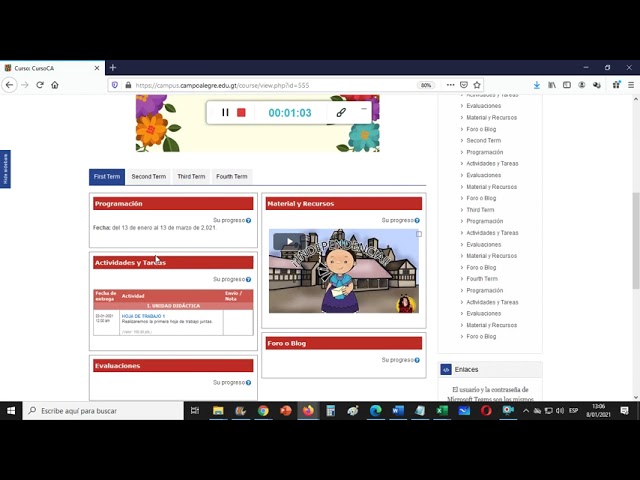Click Programación help icon next to Su progreso

click(x=249, y=220)
